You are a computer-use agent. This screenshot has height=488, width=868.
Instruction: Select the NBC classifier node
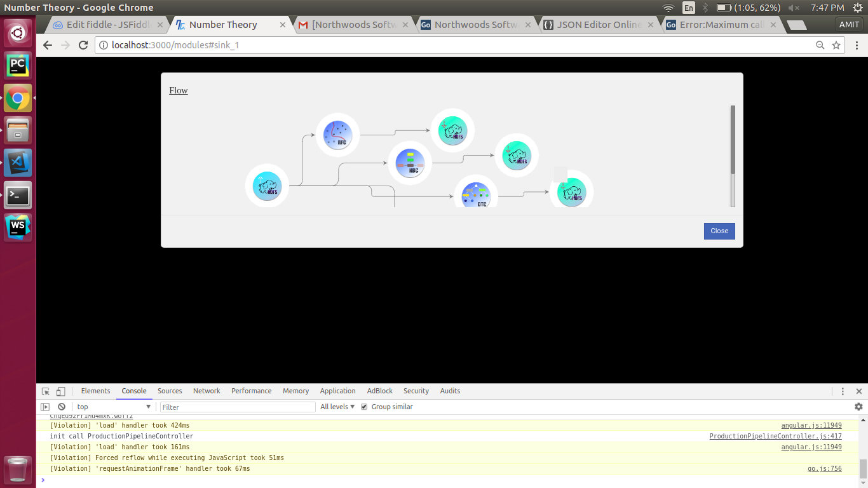pyautogui.click(x=410, y=163)
